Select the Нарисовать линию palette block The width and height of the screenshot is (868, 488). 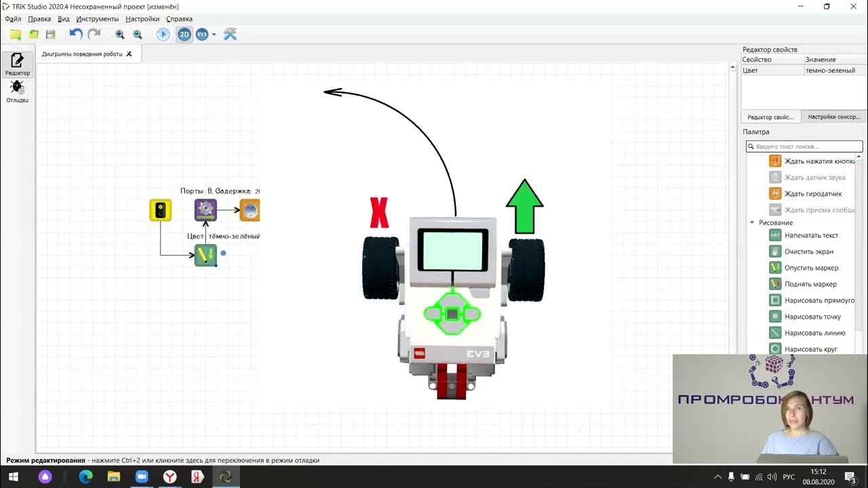click(807, 333)
